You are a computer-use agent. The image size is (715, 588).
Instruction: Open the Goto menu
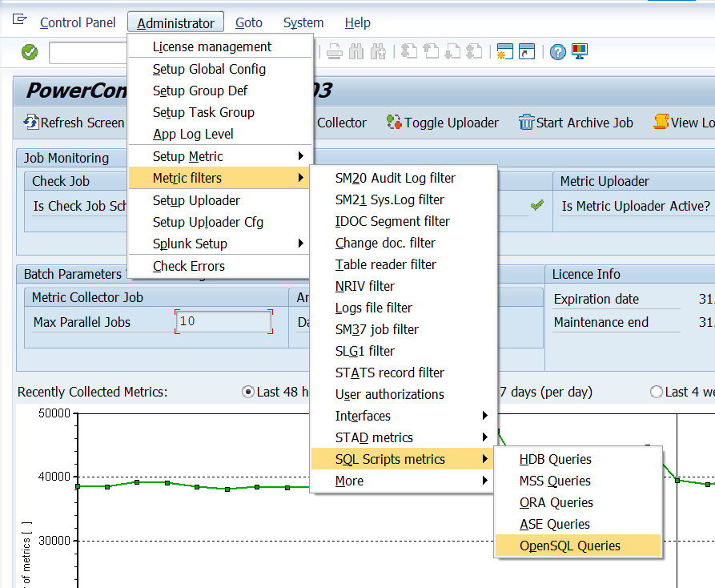pos(248,23)
